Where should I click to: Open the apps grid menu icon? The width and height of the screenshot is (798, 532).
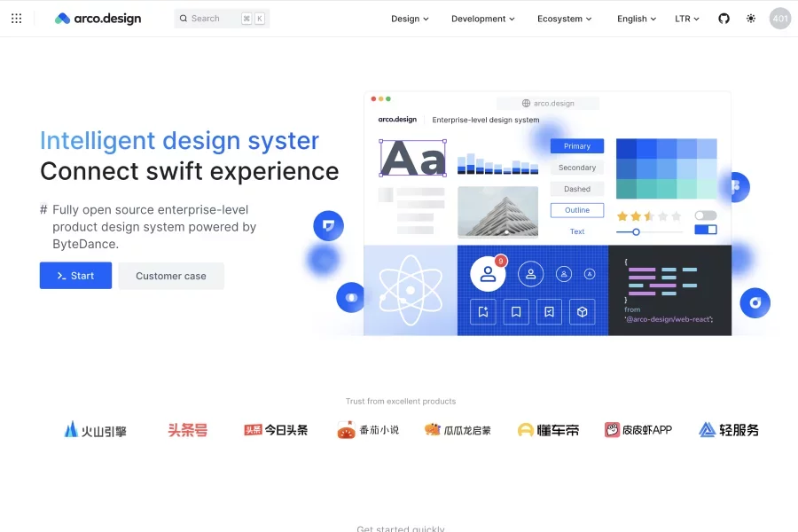pyautogui.click(x=16, y=19)
